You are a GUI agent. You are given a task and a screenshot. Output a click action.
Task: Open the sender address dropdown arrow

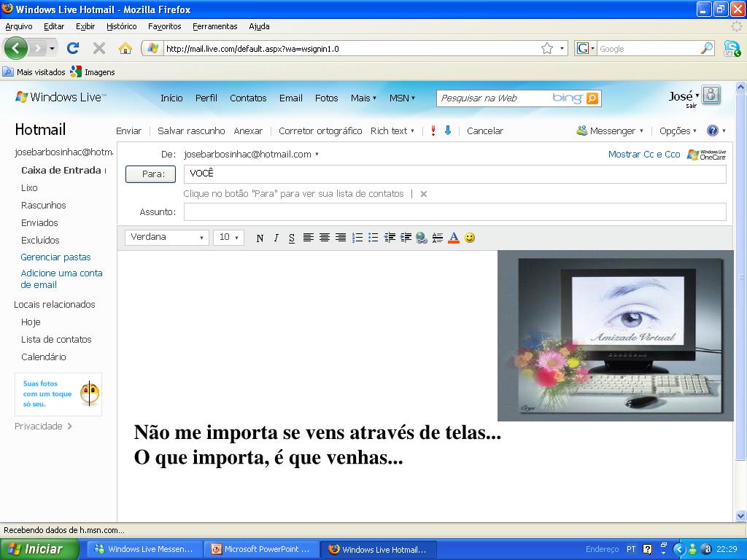(x=317, y=155)
